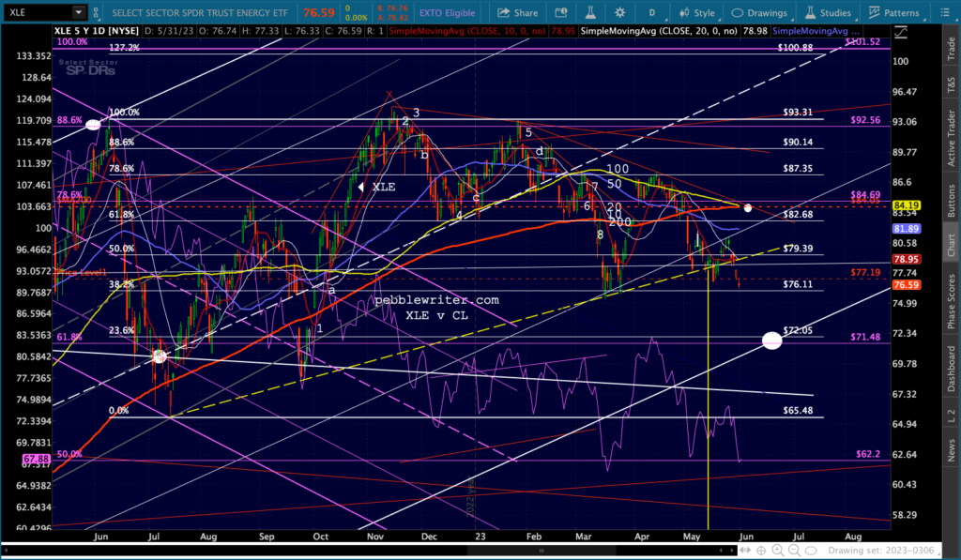
Task: Click the small white dot near $84.69
Action: click(748, 208)
